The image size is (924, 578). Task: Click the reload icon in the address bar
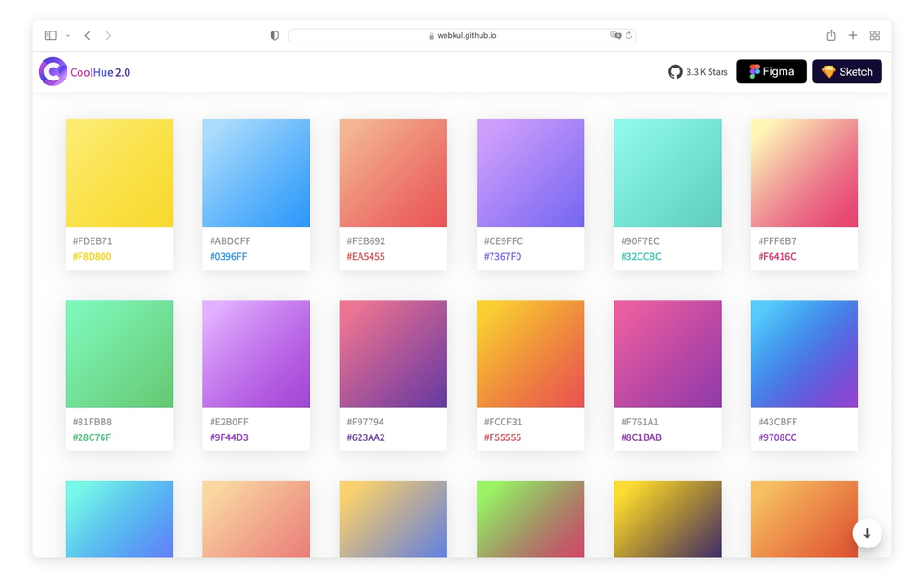[x=629, y=35]
